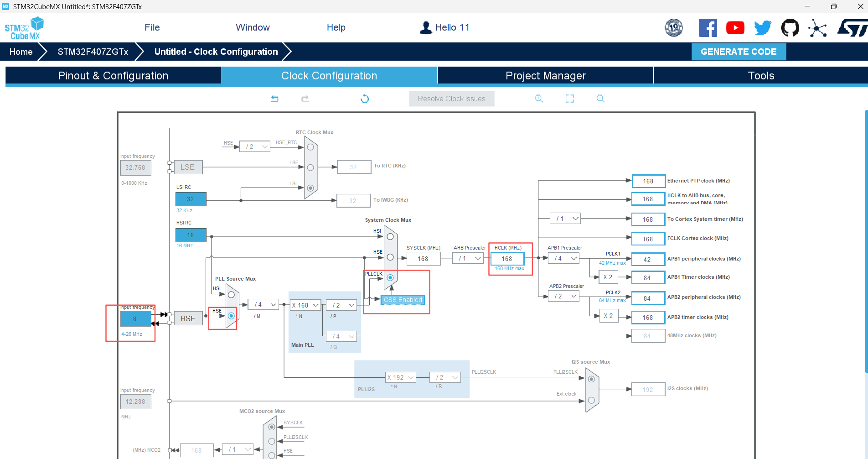Open the Help menu
This screenshot has height=459, width=868.
point(336,27)
